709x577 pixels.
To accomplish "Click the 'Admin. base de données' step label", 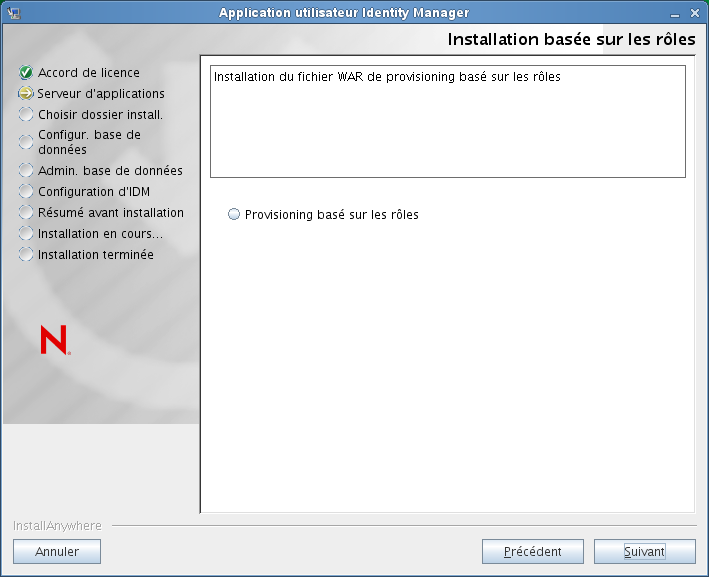I will tap(110, 170).
